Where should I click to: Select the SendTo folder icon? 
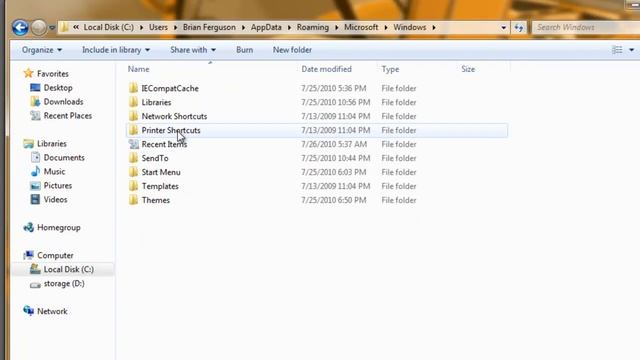coord(133,158)
